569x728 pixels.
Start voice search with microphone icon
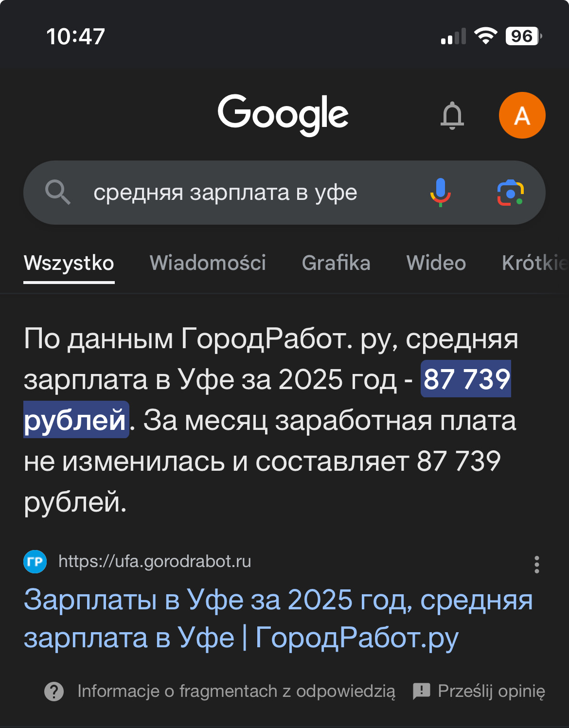pos(440,192)
